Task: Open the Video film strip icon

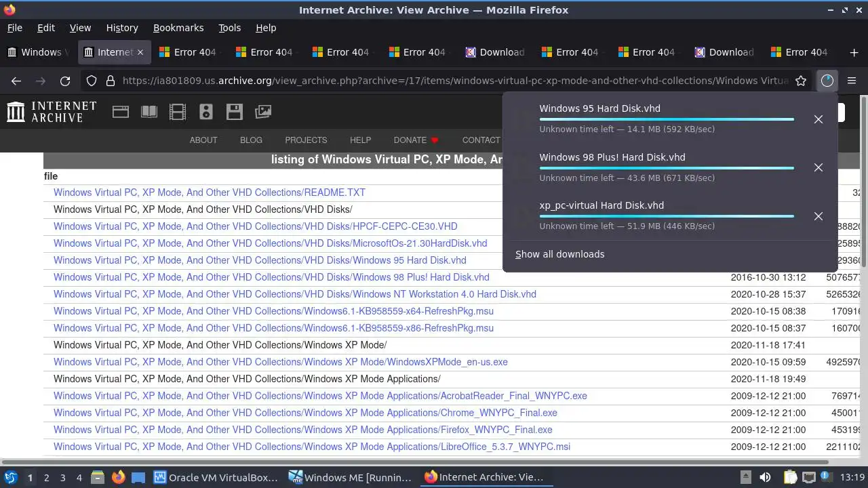Action: [x=178, y=112]
